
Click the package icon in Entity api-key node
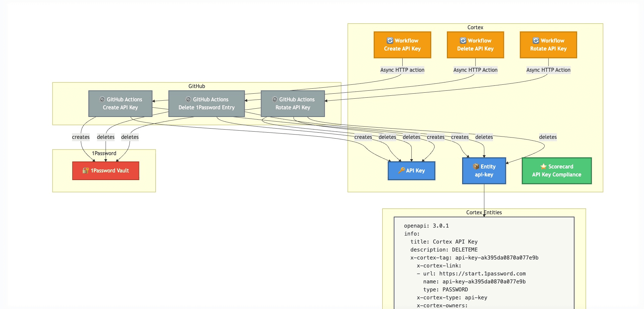(476, 166)
